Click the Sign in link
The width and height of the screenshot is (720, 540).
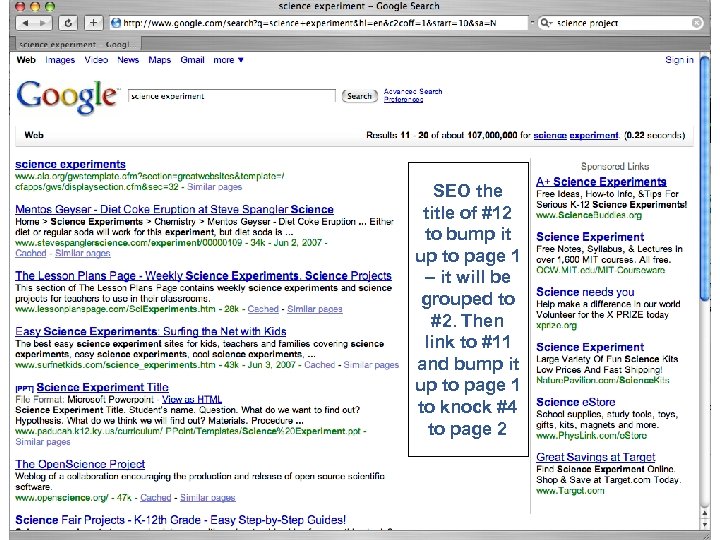[679, 60]
